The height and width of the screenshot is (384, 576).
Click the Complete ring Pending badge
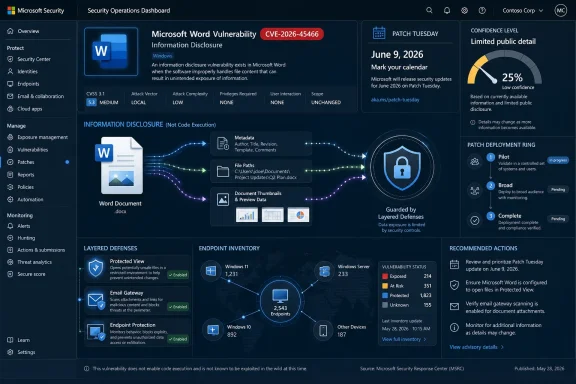tap(558, 219)
